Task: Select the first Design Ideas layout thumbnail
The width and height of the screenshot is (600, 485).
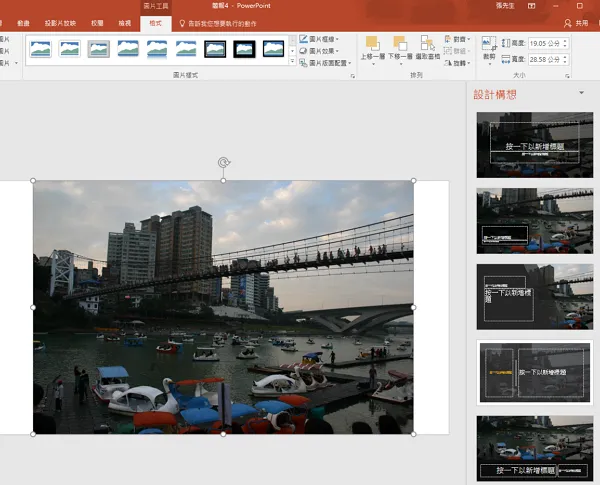Action: (x=535, y=145)
